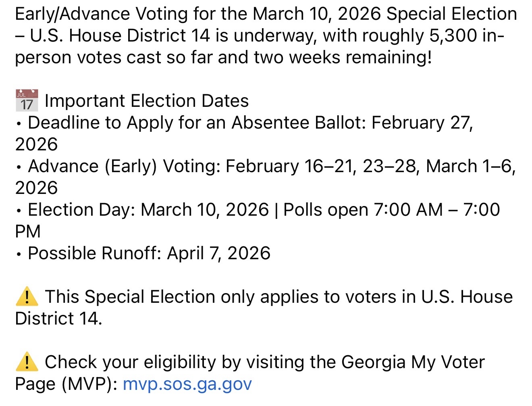
Task: Click the bullet before "Possible Runoff"
Action: [19, 254]
